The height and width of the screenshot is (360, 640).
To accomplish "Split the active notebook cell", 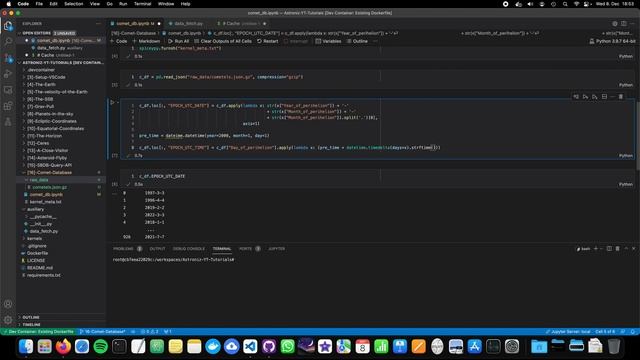I will tap(604, 97).
